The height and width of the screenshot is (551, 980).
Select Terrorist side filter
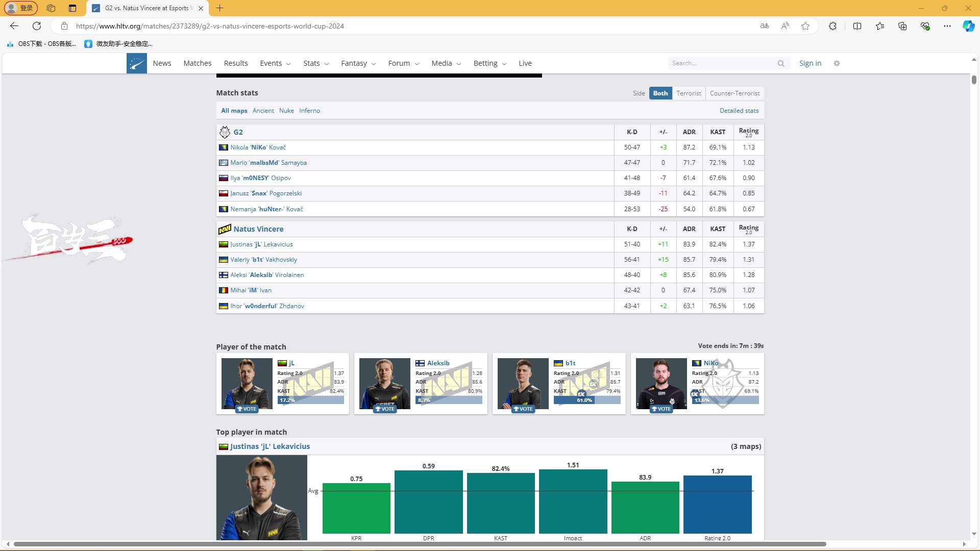(689, 93)
